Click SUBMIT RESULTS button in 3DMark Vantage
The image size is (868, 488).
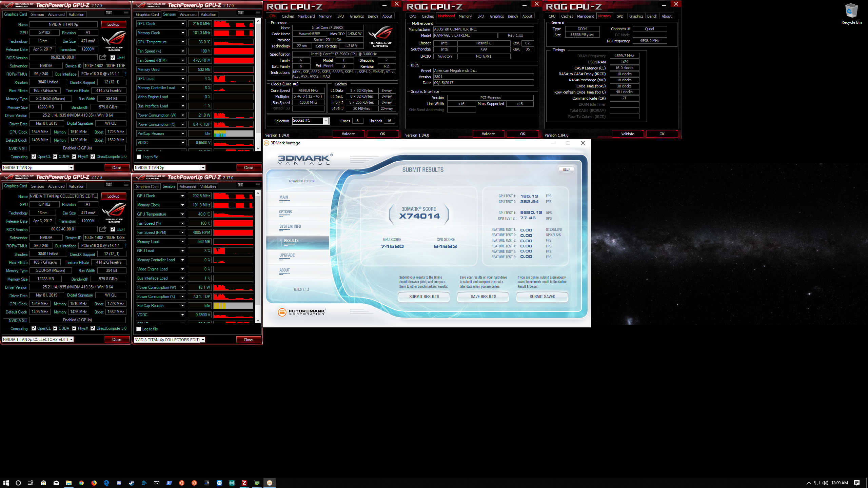point(424,297)
